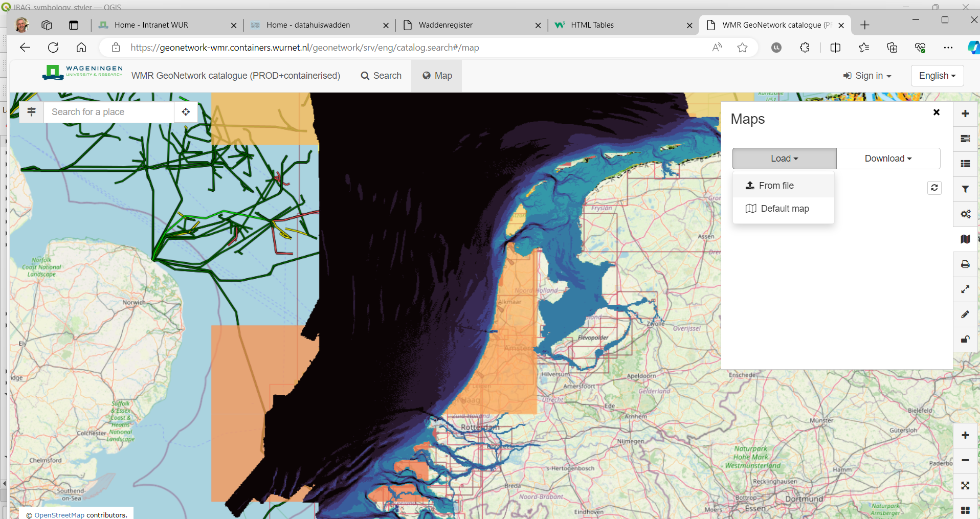Screen dimensions: 980x519
Task: Activate the measure tool with diagonal arrows
Action: [965, 289]
